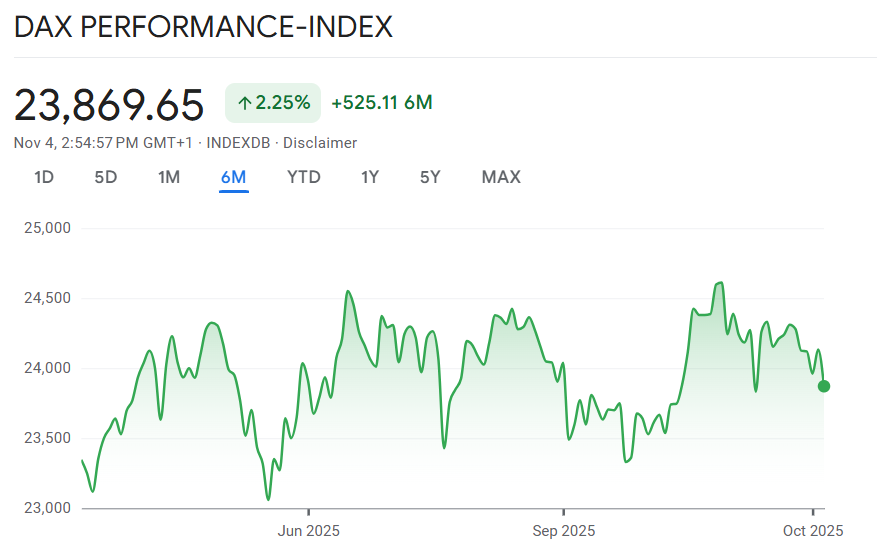Show the MAX time range

tap(501, 177)
